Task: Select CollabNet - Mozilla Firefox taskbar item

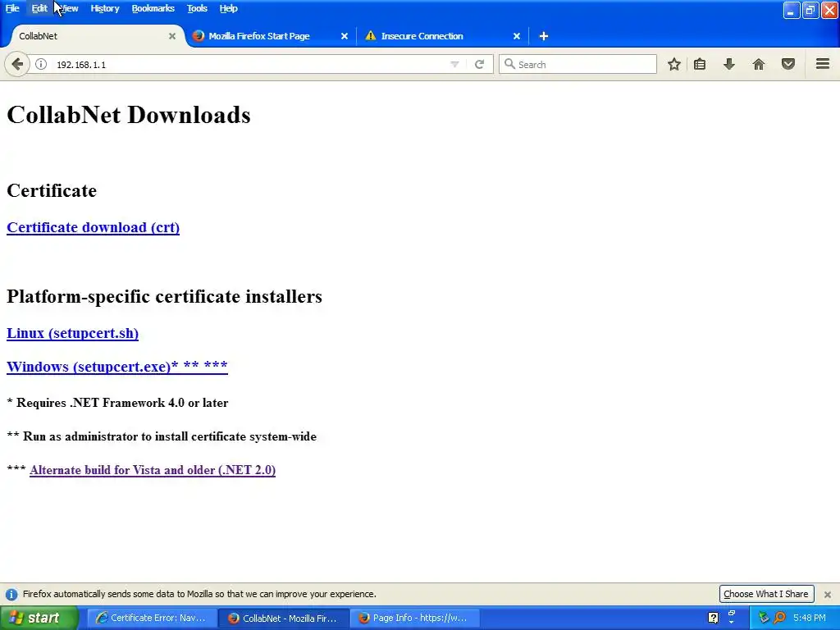Action: [x=283, y=619]
